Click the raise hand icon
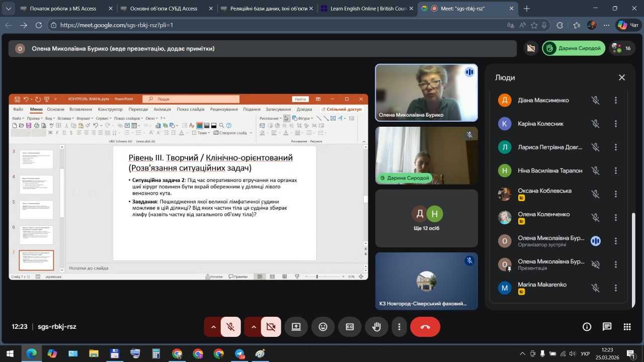The height and width of the screenshot is (362, 644). click(x=376, y=327)
